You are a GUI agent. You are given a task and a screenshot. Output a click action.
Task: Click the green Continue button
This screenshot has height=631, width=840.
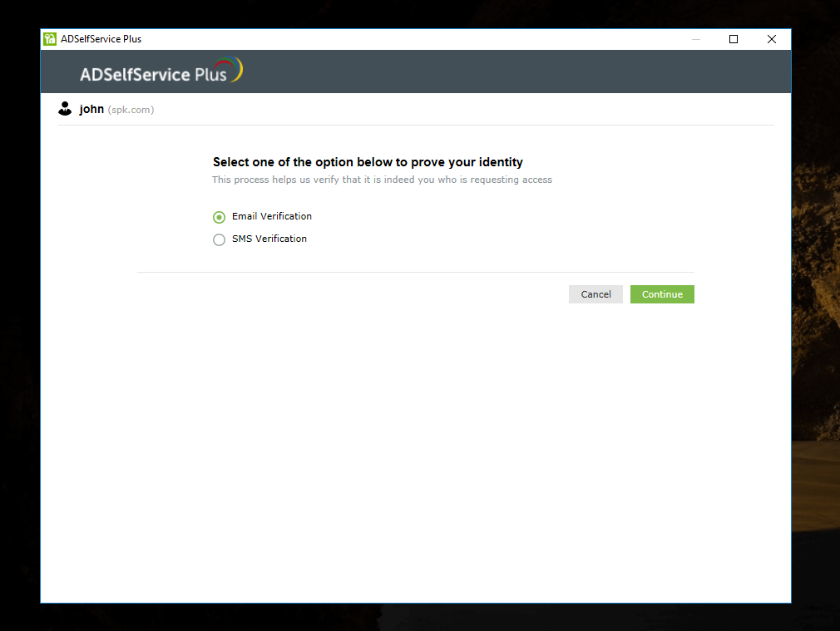click(662, 294)
